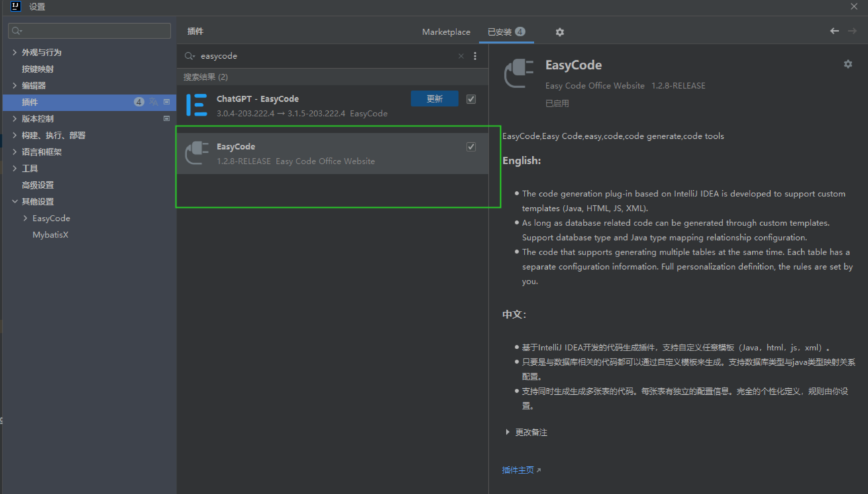Expand 外观与行为 settings group
Image resolution: width=868 pixels, height=494 pixels.
15,52
